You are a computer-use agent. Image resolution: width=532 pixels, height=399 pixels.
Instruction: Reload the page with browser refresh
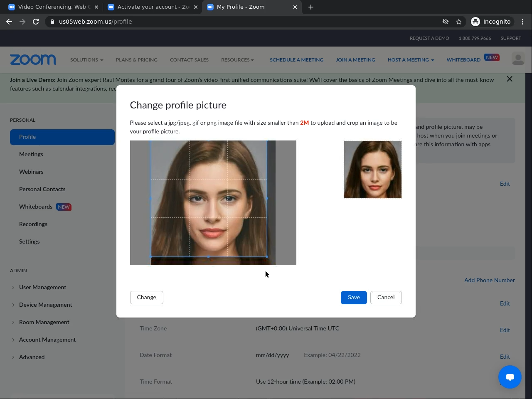[36, 22]
